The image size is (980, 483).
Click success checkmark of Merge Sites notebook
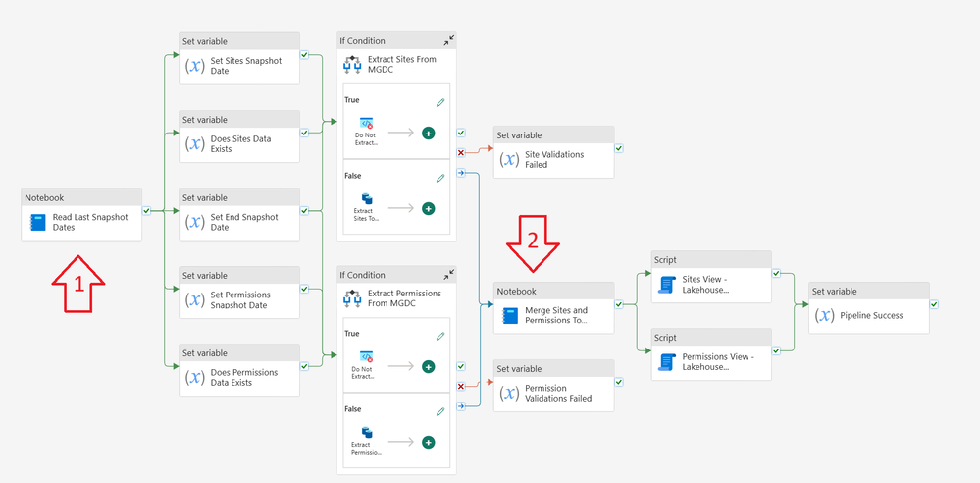[618, 304]
